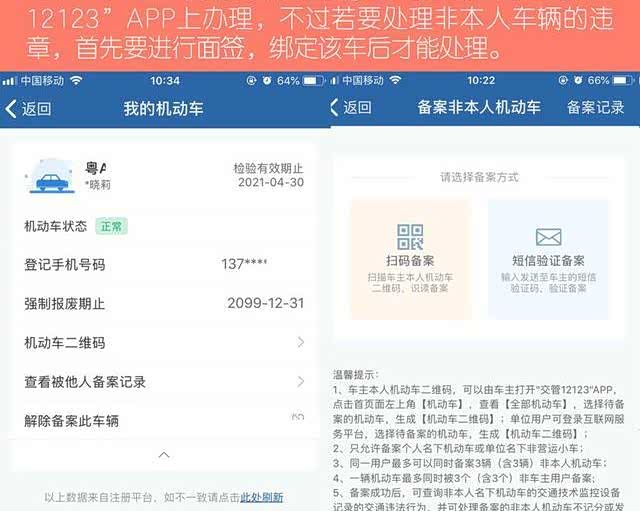
Task: Collapse vehicle card with up arrow
Action: 164,455
